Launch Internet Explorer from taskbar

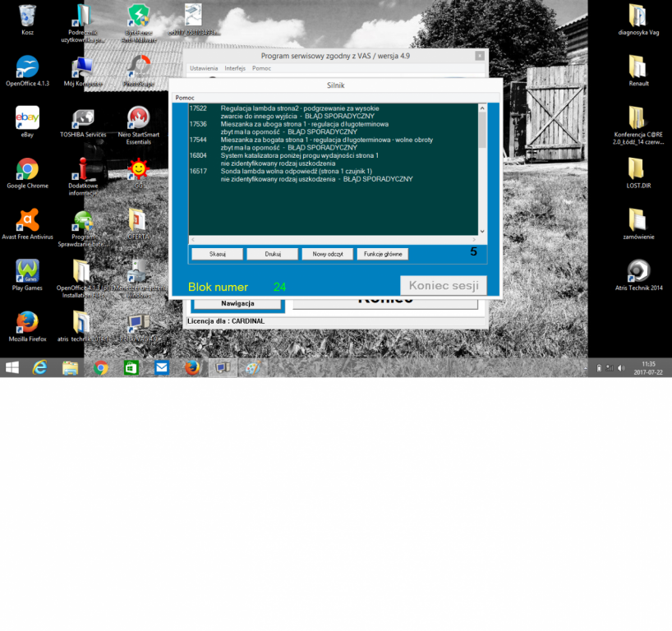(40, 368)
